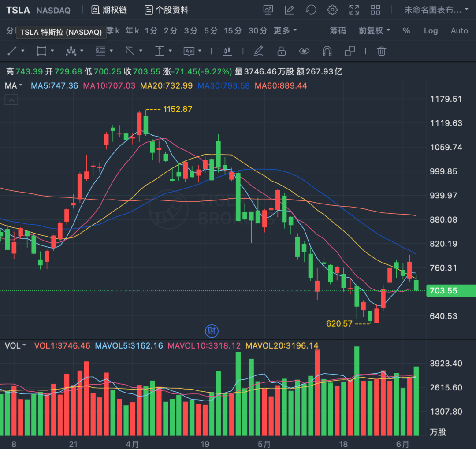Enter fullscreen chart mode
The height and width of the screenshot is (449, 476).
click(354, 10)
